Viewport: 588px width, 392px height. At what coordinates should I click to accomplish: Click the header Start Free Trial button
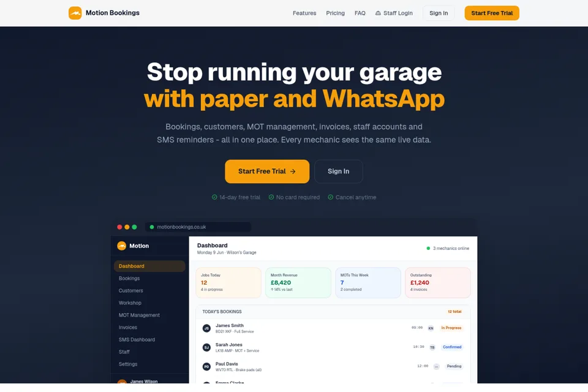pos(492,13)
